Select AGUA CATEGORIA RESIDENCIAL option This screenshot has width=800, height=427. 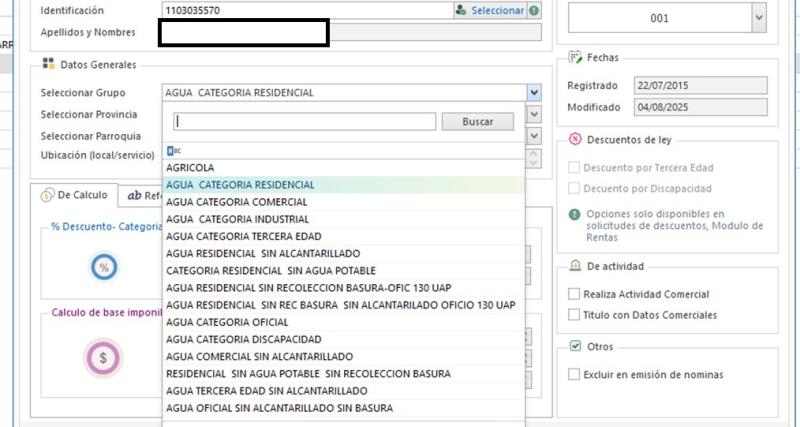click(x=343, y=185)
